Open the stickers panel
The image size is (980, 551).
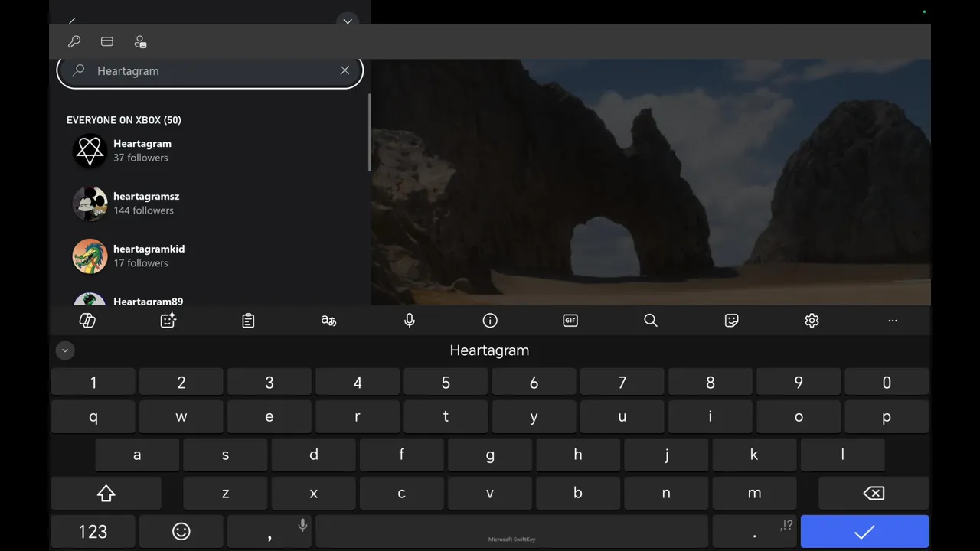731,321
